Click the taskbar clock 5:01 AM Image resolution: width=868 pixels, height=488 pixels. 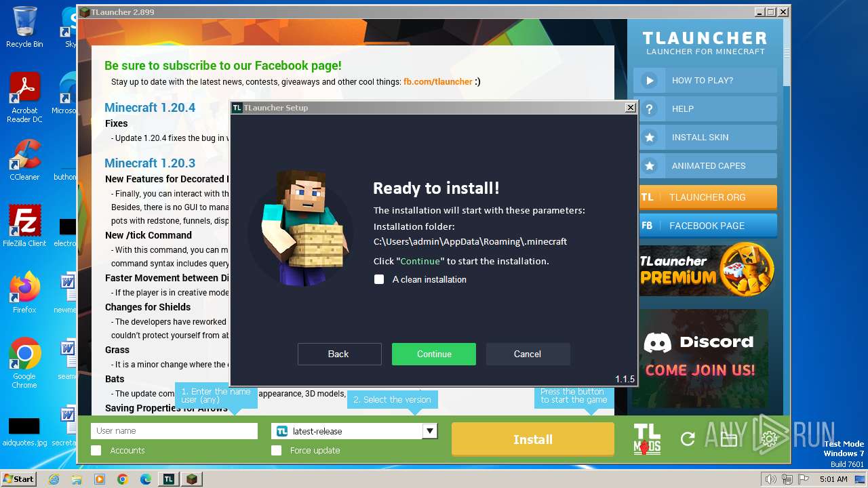[x=833, y=479]
